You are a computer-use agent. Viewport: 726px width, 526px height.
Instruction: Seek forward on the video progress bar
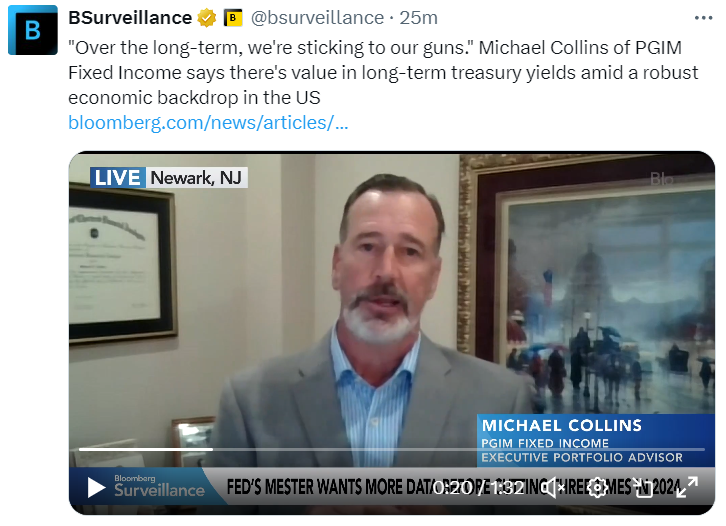tap(458, 449)
